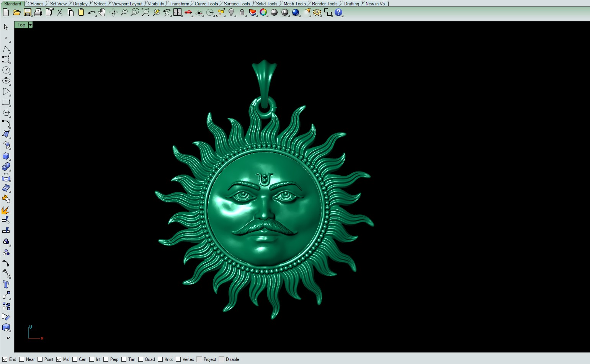Click the Print icon
The width and height of the screenshot is (590, 364).
[38, 12]
